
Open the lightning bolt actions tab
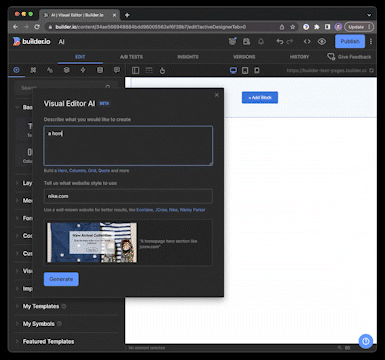[83, 70]
